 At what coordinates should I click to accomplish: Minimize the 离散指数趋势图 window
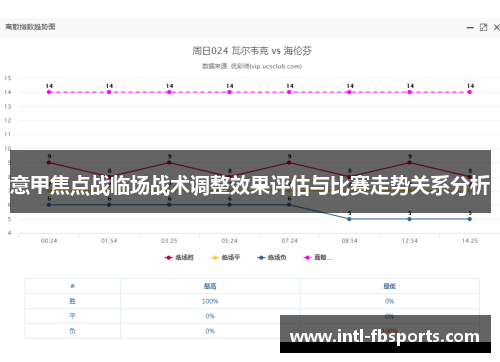(470, 28)
